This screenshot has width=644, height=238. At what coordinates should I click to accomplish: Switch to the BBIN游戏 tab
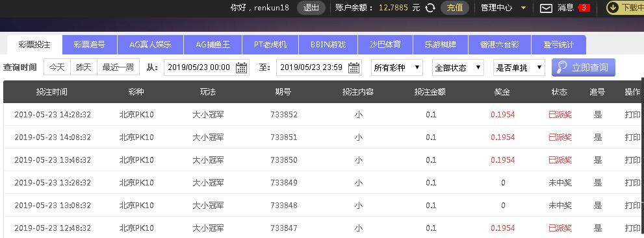328,45
